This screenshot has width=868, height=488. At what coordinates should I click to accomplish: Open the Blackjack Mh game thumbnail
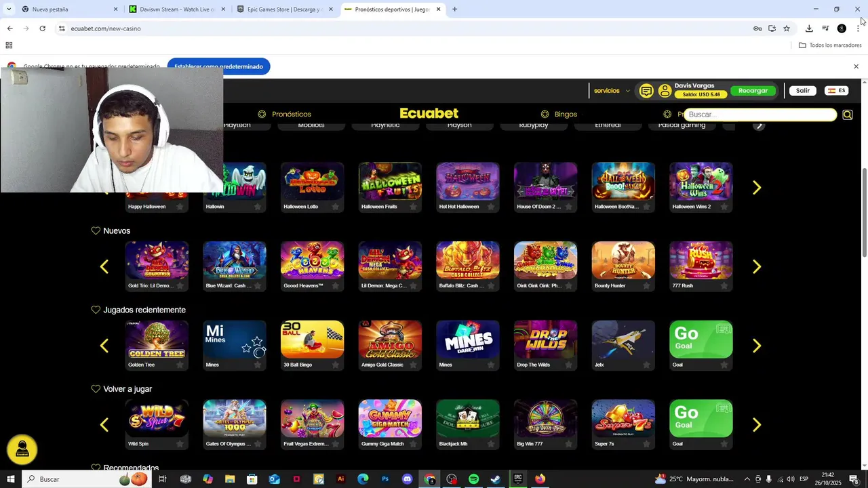click(467, 418)
